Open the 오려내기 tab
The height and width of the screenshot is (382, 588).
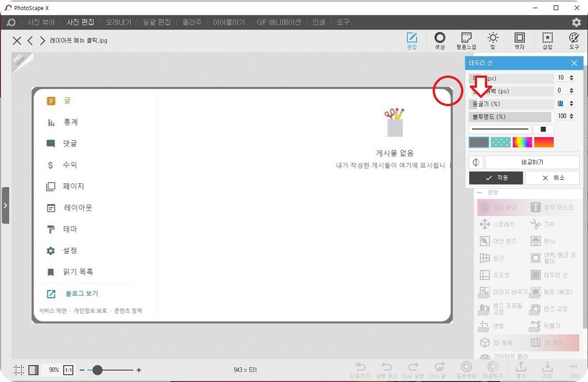[x=119, y=22]
